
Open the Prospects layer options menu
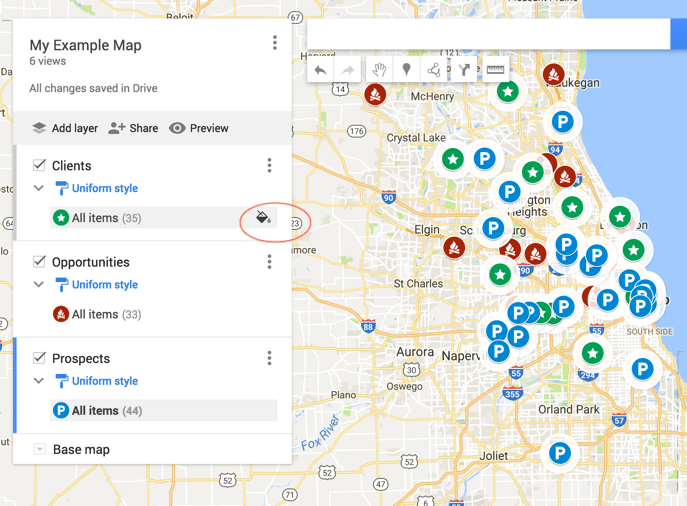click(269, 358)
